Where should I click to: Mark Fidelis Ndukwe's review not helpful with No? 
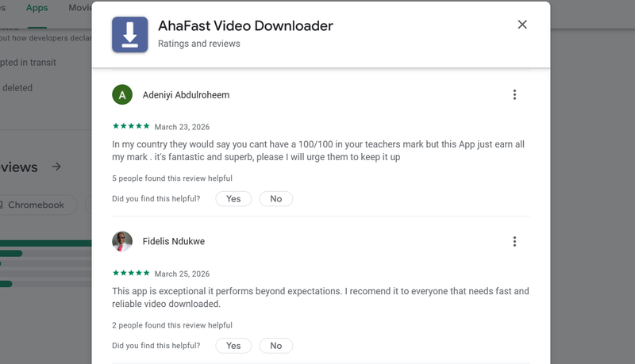[x=275, y=346]
